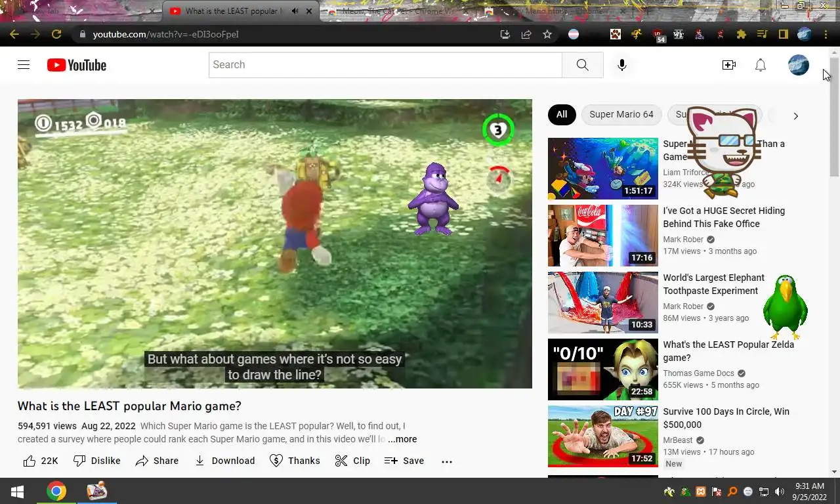Start voice search with the microphone

click(x=621, y=65)
